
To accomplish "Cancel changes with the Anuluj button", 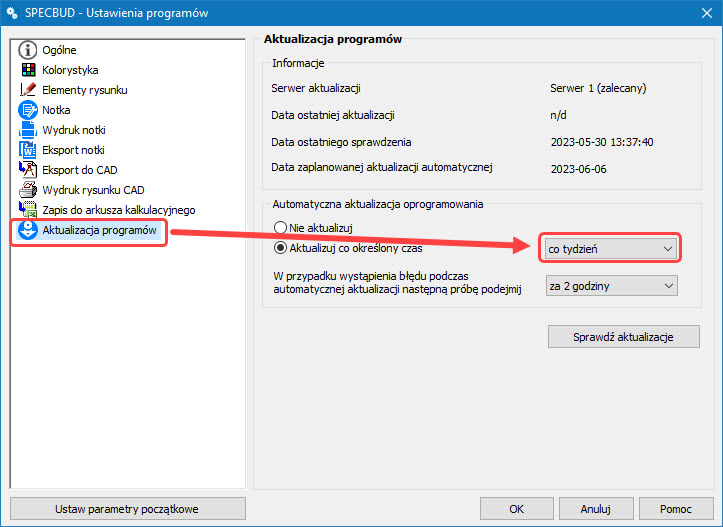I will [595, 509].
